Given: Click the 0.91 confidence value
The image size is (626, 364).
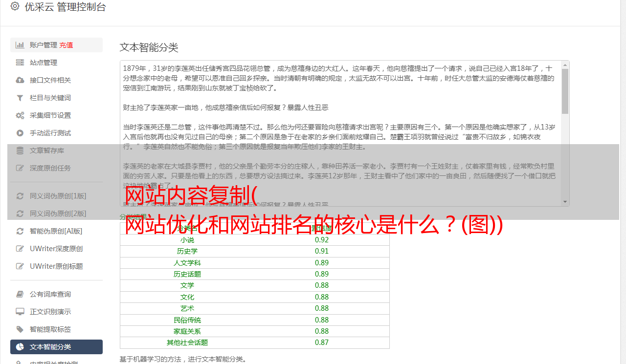Looking at the screenshot, I should pyautogui.click(x=322, y=251).
